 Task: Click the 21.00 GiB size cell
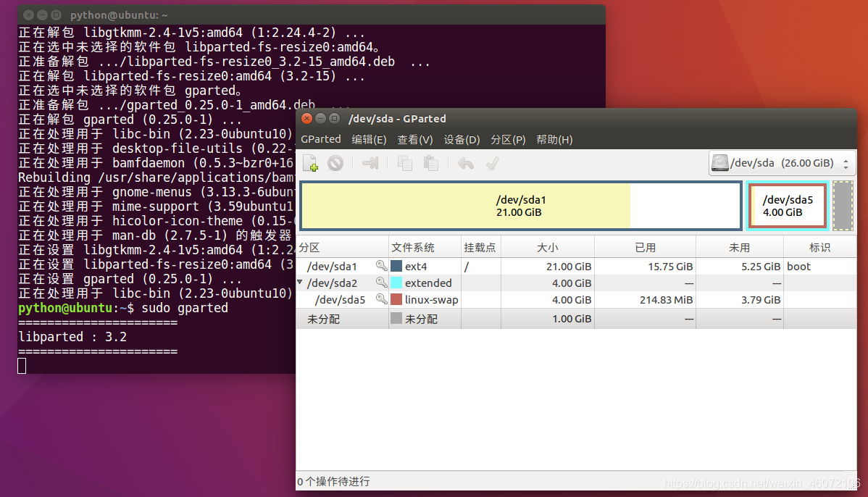coord(569,266)
